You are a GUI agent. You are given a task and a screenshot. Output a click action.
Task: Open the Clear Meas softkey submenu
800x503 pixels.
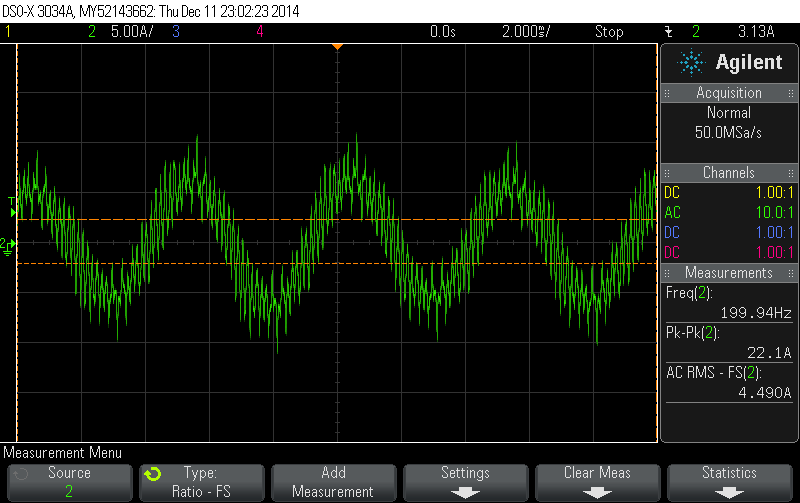pyautogui.click(x=597, y=481)
